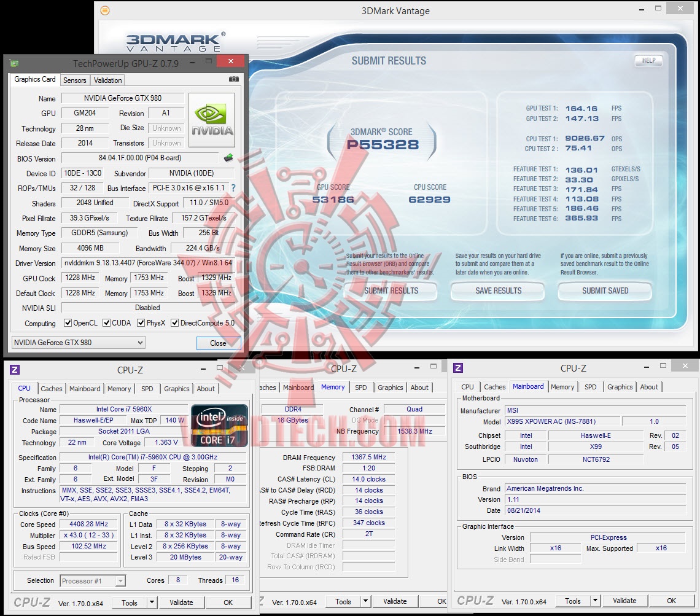Open the About tab in middle CPU-Z window

[x=419, y=388]
